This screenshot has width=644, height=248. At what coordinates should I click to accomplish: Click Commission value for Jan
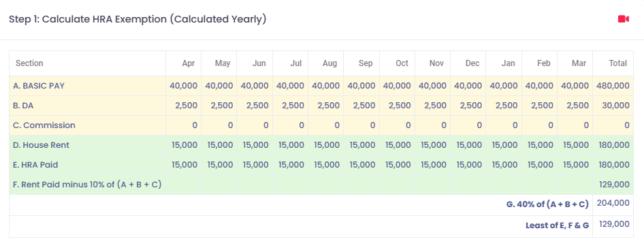pos(515,125)
